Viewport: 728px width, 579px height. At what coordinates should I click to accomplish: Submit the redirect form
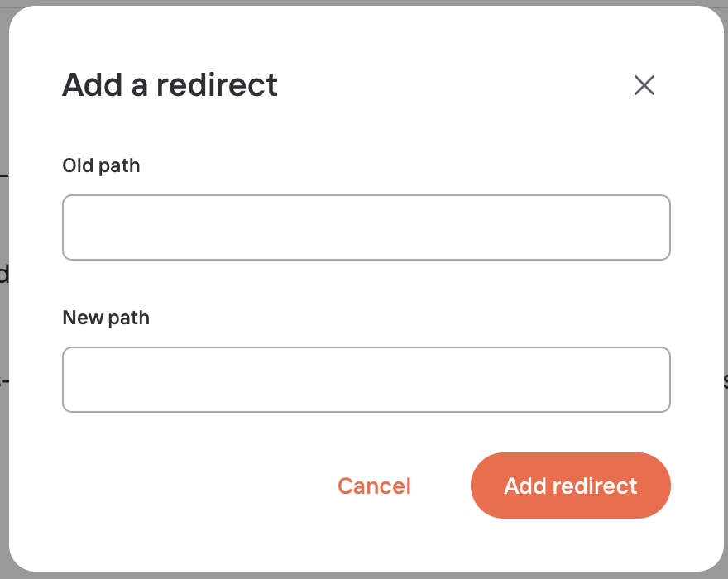[x=571, y=486]
